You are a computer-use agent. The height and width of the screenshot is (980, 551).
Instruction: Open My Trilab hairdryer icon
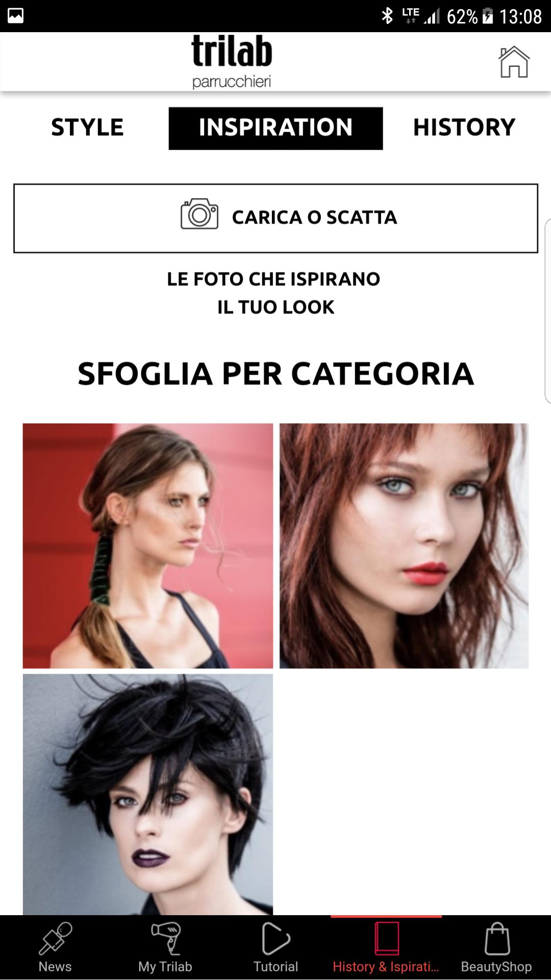[x=166, y=938]
